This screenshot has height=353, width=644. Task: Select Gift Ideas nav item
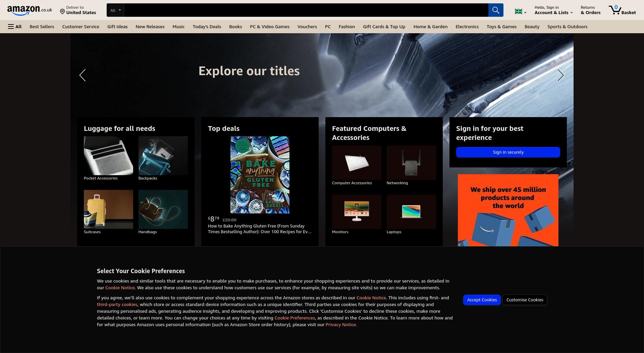(x=117, y=27)
